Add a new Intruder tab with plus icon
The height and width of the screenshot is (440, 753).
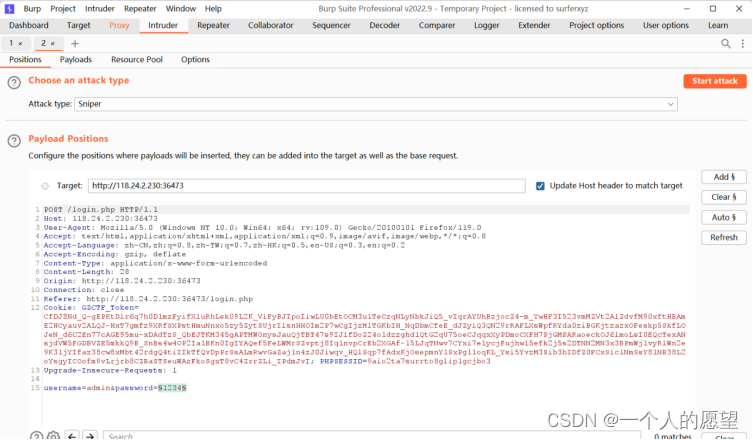75,44
